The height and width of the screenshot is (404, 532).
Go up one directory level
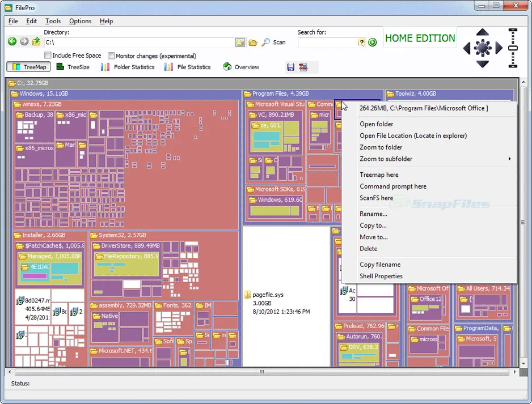pos(36,41)
